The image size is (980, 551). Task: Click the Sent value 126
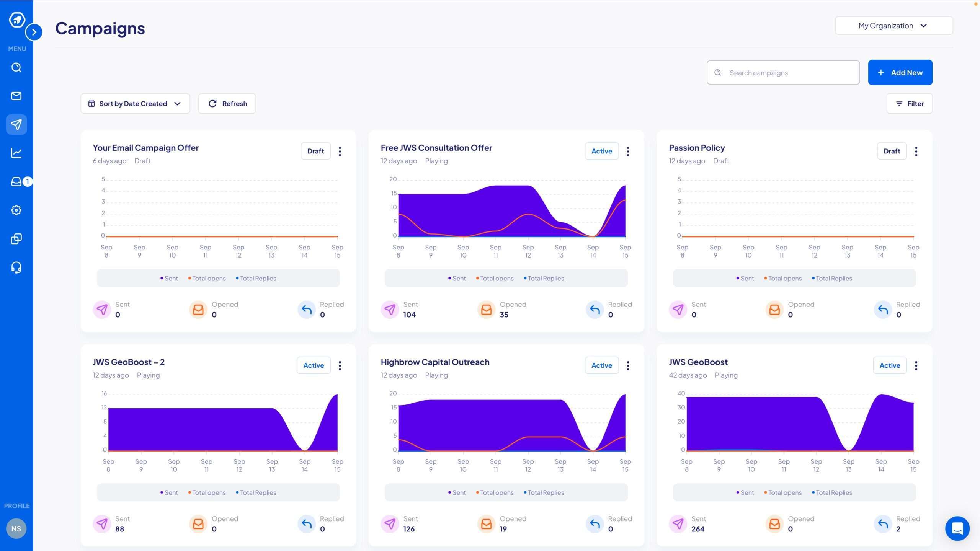click(409, 529)
